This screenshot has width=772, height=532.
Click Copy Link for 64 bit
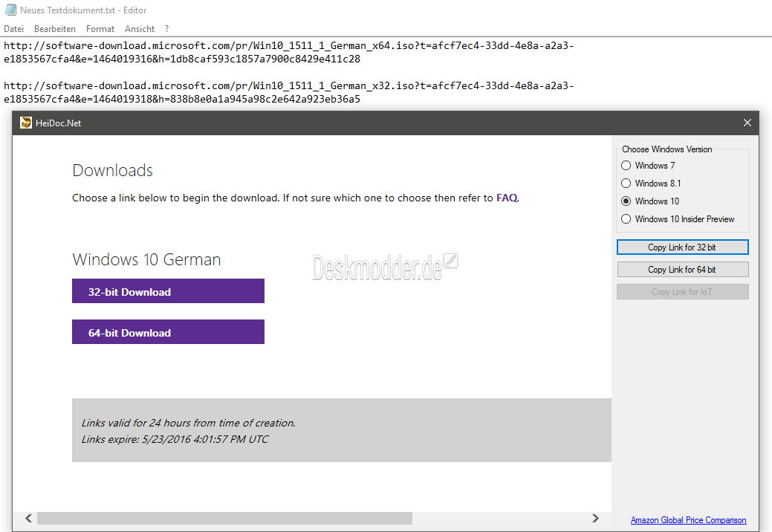click(x=682, y=270)
